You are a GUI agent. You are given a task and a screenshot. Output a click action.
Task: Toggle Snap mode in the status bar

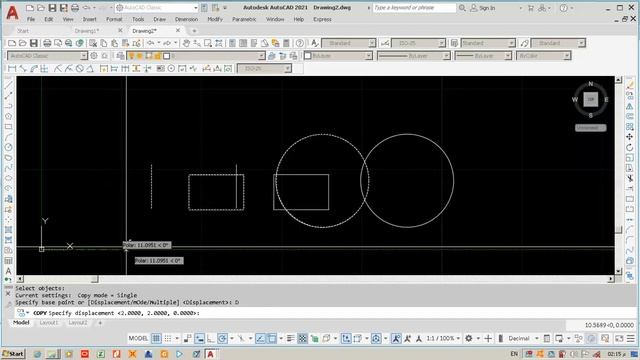click(x=168, y=338)
